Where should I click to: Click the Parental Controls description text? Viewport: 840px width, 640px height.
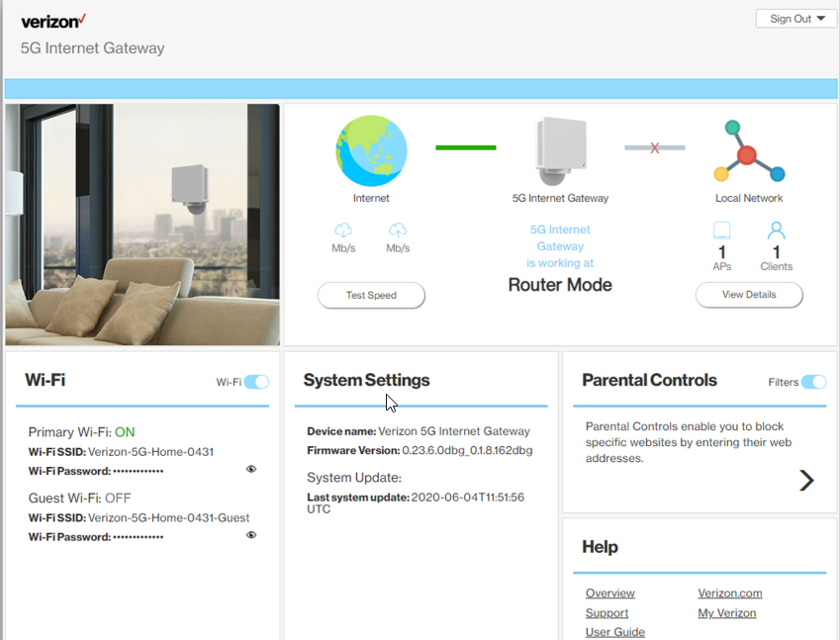[689, 442]
